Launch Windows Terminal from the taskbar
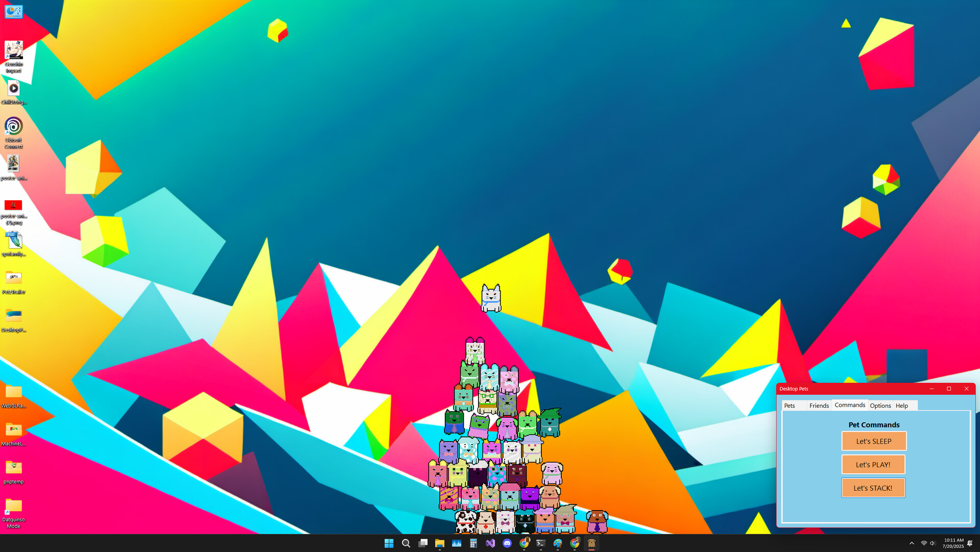Viewport: 980px width, 552px height. click(541, 543)
